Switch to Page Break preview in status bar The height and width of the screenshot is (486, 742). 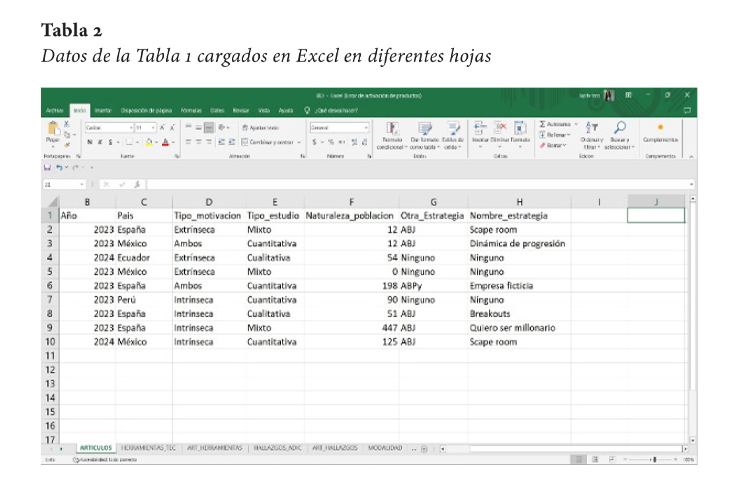[x=612, y=459]
